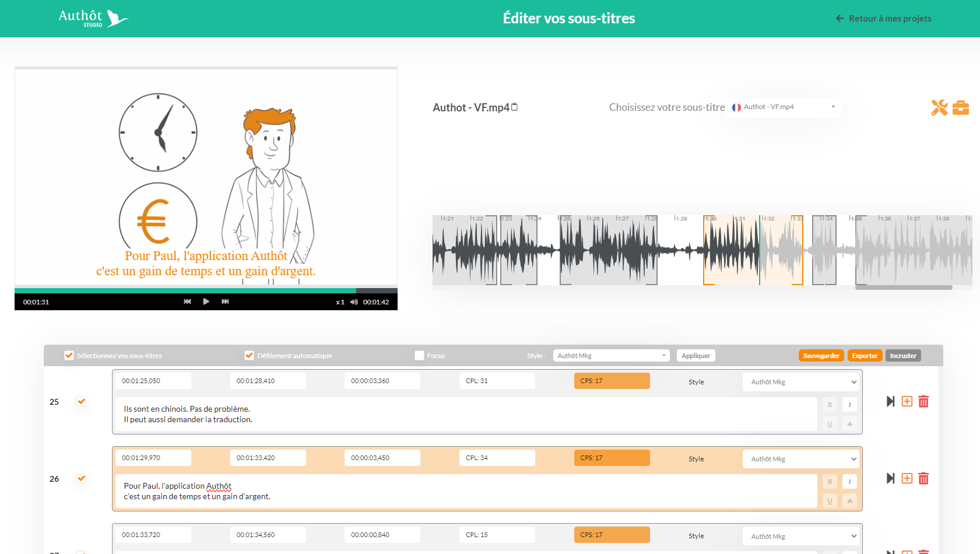Click the CPL: 34 value
This screenshot has width=980, height=554.
(x=497, y=458)
